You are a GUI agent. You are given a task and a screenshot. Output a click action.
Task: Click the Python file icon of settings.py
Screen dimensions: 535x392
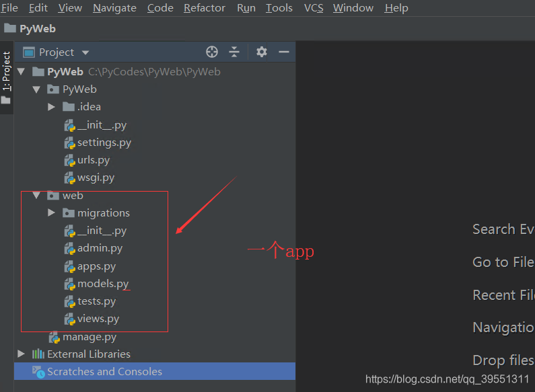point(69,143)
